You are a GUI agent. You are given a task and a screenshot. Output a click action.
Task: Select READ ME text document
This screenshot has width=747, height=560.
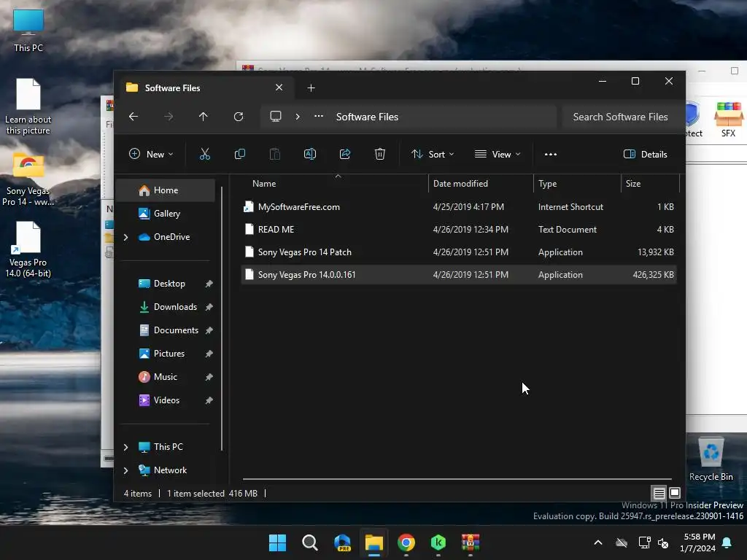point(459,230)
